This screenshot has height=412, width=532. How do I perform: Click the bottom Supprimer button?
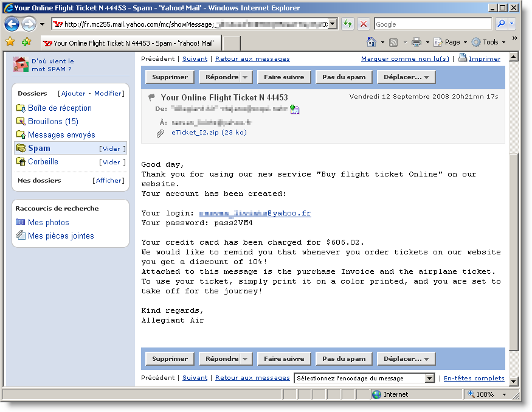point(170,359)
